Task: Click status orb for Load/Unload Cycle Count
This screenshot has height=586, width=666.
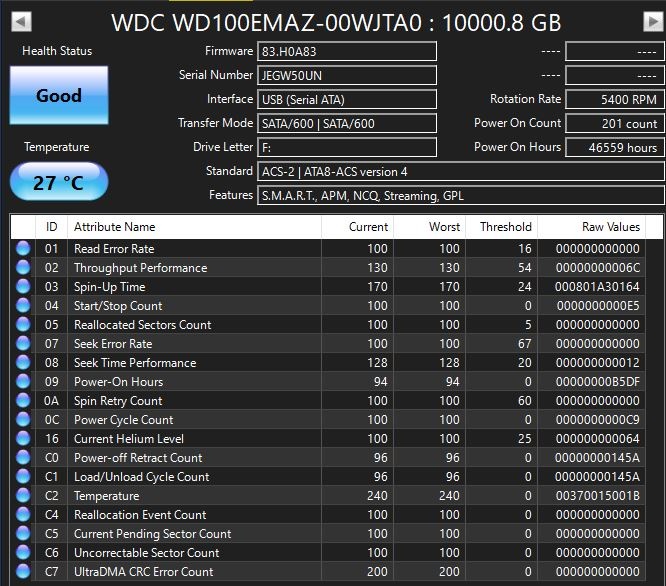Action: click(23, 476)
